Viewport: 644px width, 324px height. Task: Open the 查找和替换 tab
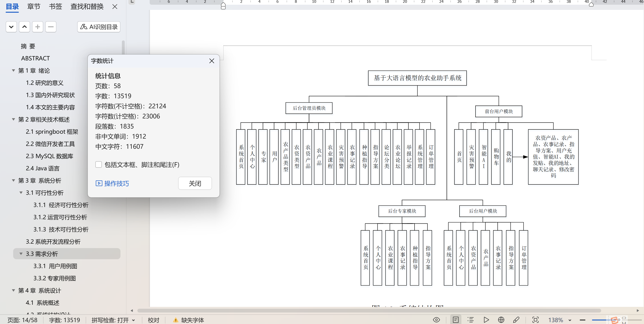[x=87, y=6]
